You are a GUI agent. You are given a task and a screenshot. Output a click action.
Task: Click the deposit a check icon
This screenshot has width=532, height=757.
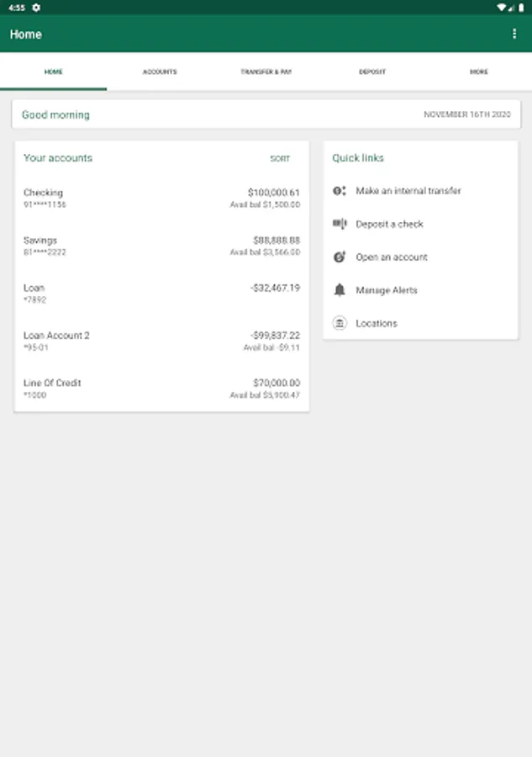340,224
